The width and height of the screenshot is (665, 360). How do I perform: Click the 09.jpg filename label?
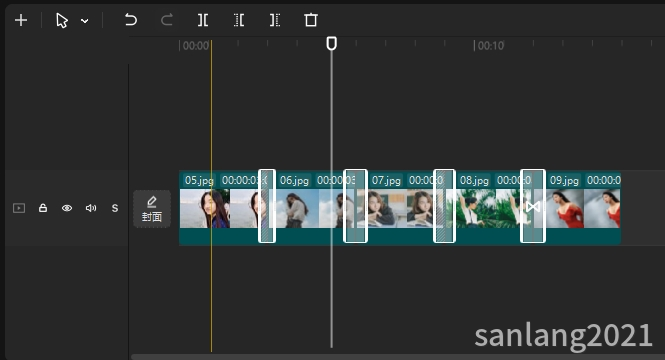[564, 181]
